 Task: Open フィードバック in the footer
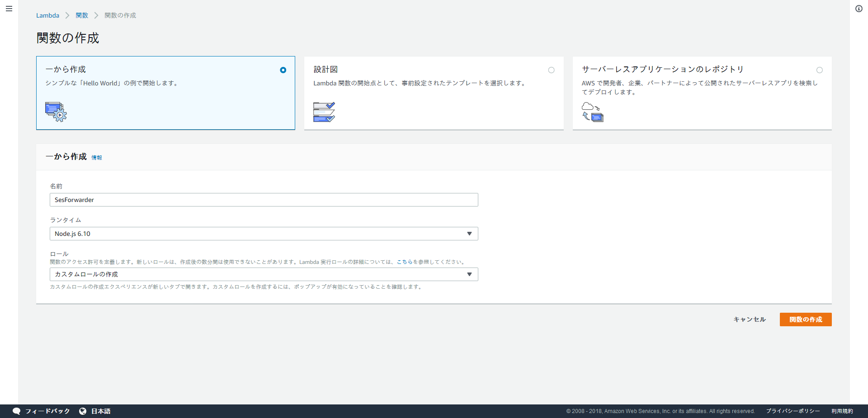[x=47, y=411]
